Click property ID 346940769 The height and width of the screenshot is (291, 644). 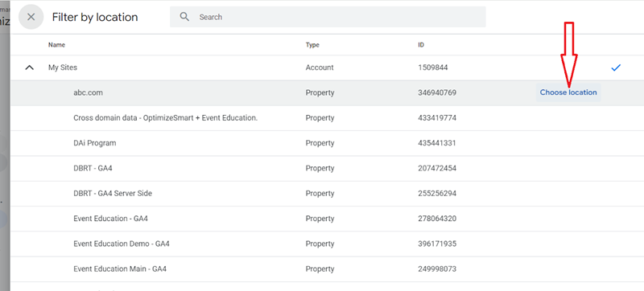437,92
